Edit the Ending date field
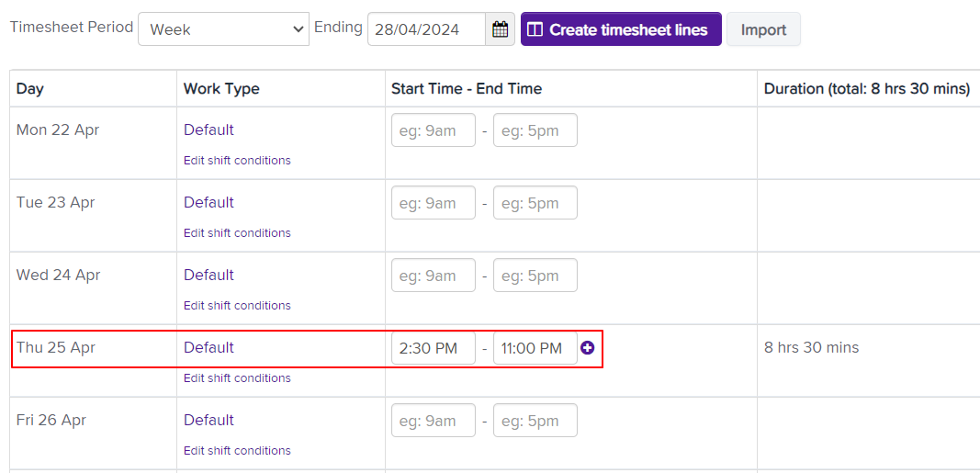The image size is (980, 473). pos(426,29)
